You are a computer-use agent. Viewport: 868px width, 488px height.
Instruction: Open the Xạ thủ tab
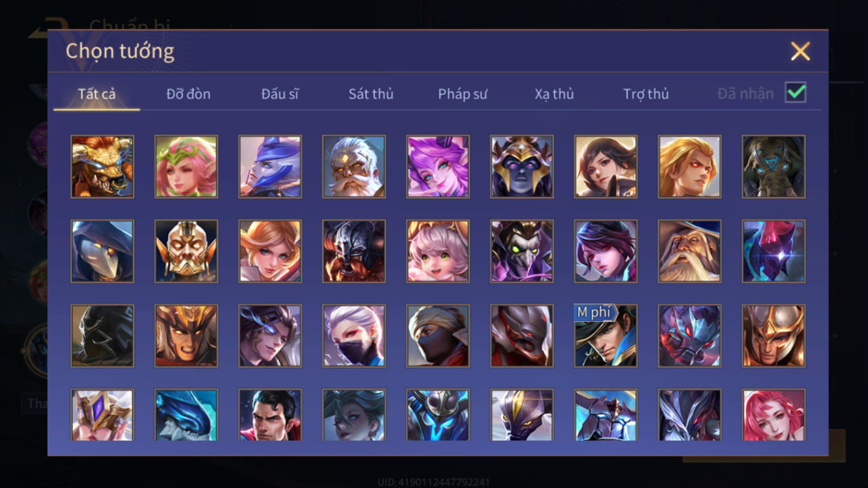554,94
